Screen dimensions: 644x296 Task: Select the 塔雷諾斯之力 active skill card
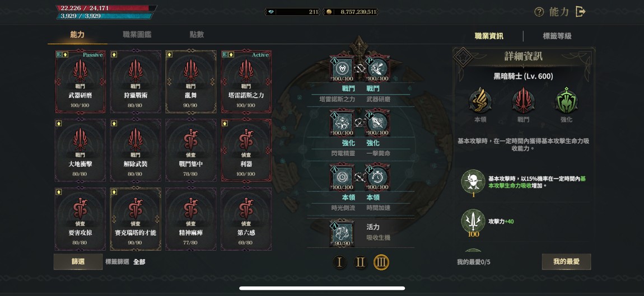coord(246,82)
